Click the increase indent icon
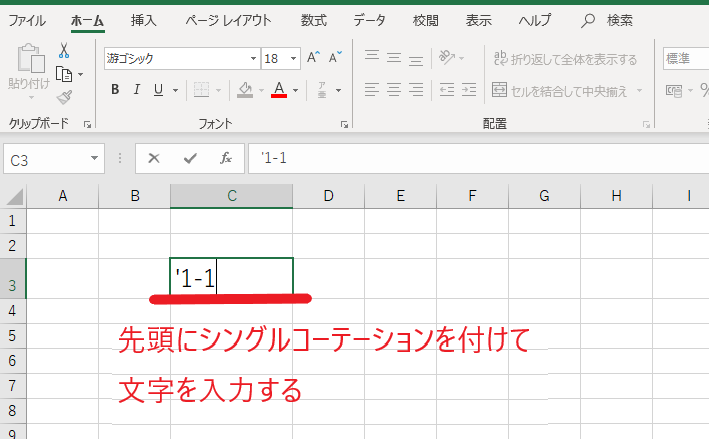Screen dimensions: 709x439 point(469,90)
